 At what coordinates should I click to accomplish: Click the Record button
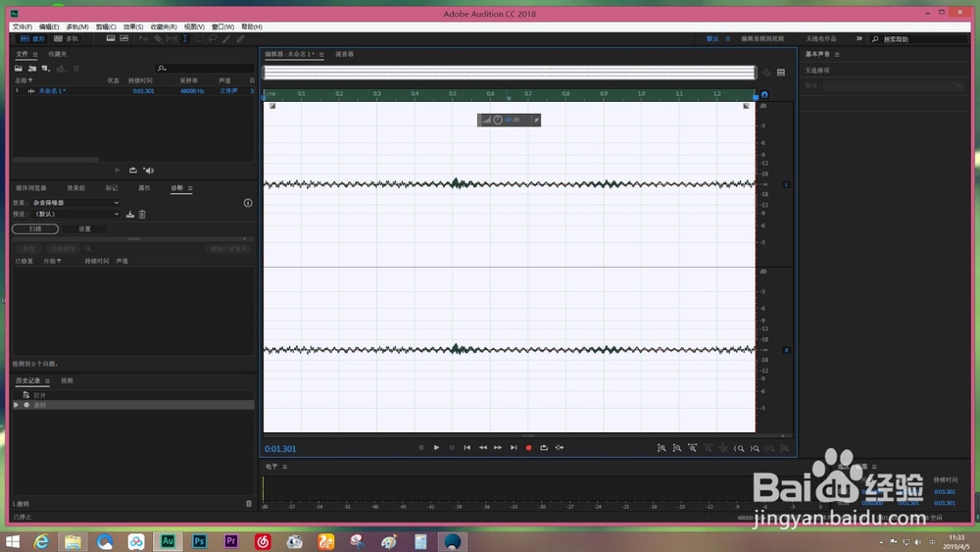coord(529,448)
